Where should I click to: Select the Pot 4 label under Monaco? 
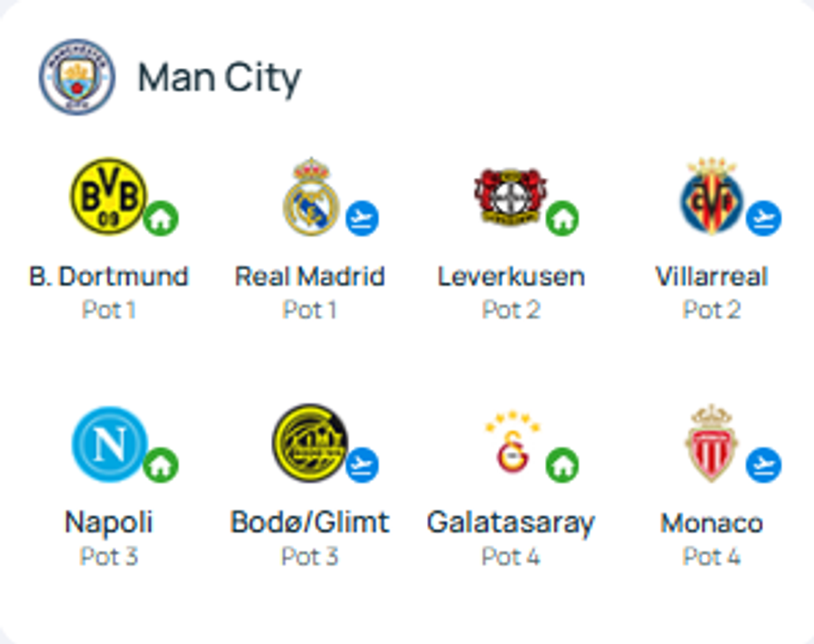[711, 556]
